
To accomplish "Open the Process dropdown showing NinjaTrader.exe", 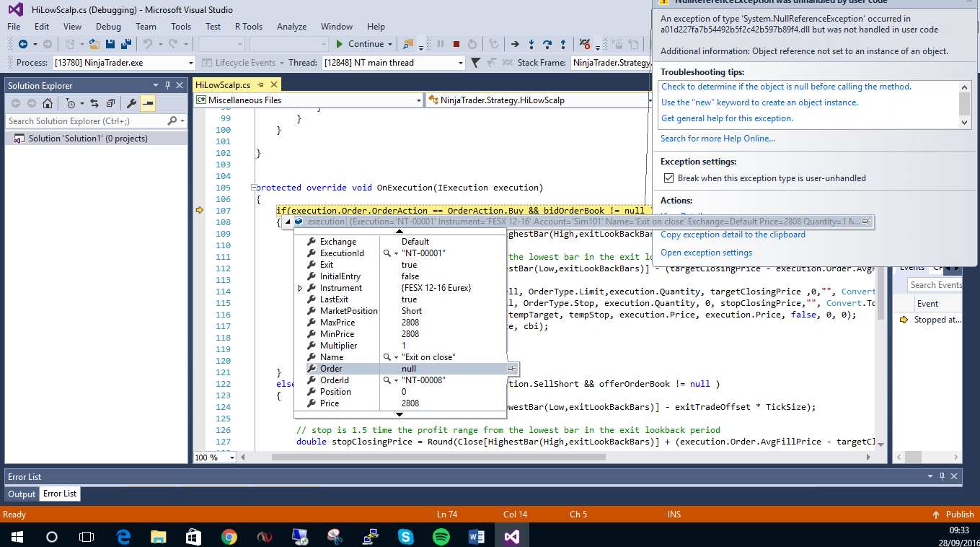I will (x=190, y=63).
